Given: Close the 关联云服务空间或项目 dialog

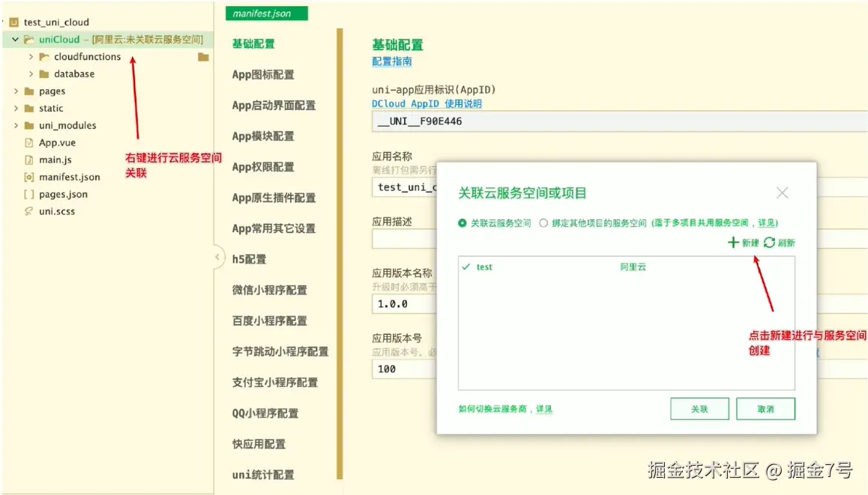Looking at the screenshot, I should click(x=782, y=192).
